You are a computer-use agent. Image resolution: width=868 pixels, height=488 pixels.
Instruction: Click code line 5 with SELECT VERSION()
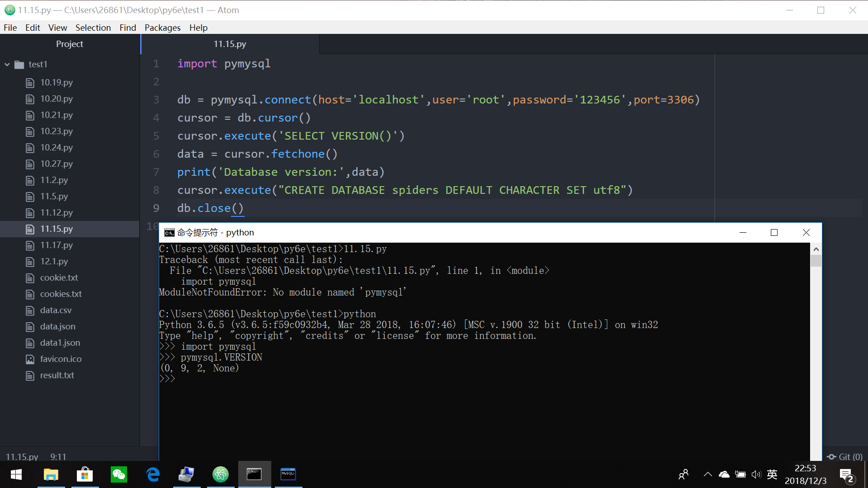click(291, 136)
